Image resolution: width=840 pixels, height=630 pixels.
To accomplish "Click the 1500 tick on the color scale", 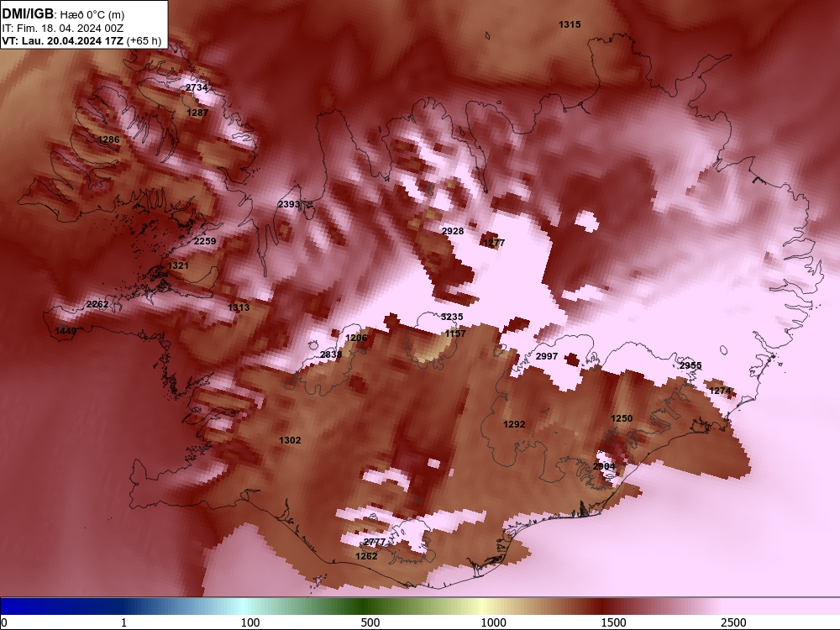I will pos(613,622).
